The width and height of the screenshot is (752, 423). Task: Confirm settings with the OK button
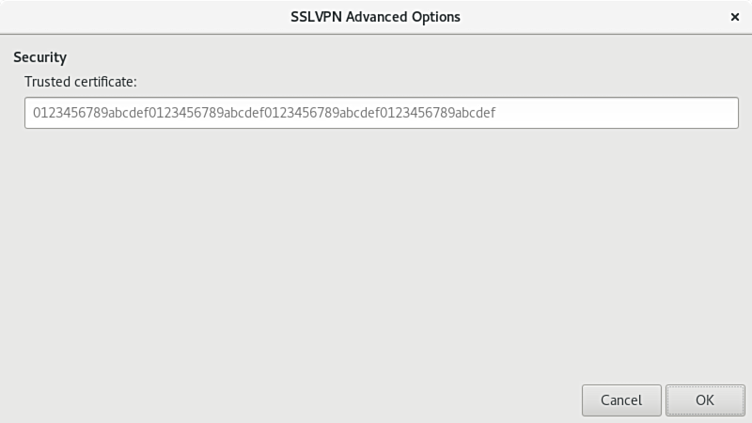[705, 400]
